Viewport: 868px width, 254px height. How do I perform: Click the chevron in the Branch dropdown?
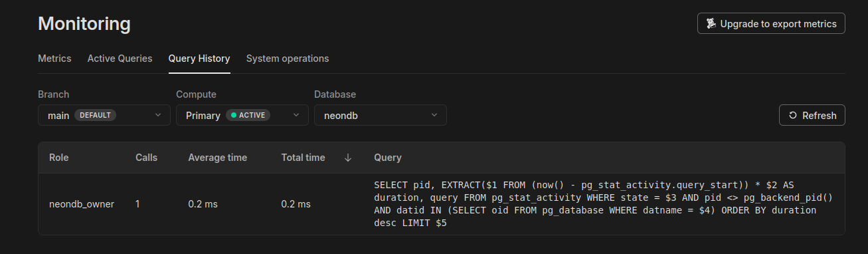click(158, 115)
